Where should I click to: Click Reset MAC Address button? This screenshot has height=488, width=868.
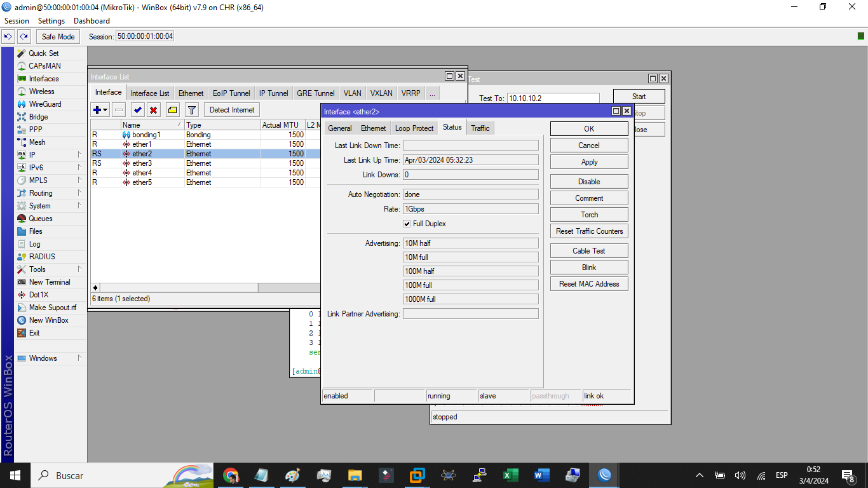click(x=589, y=284)
